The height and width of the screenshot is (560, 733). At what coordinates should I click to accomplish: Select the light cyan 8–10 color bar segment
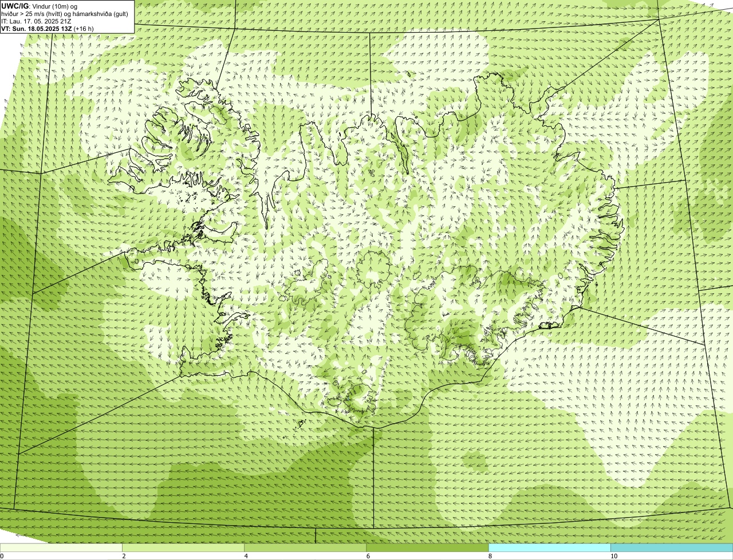549,547
